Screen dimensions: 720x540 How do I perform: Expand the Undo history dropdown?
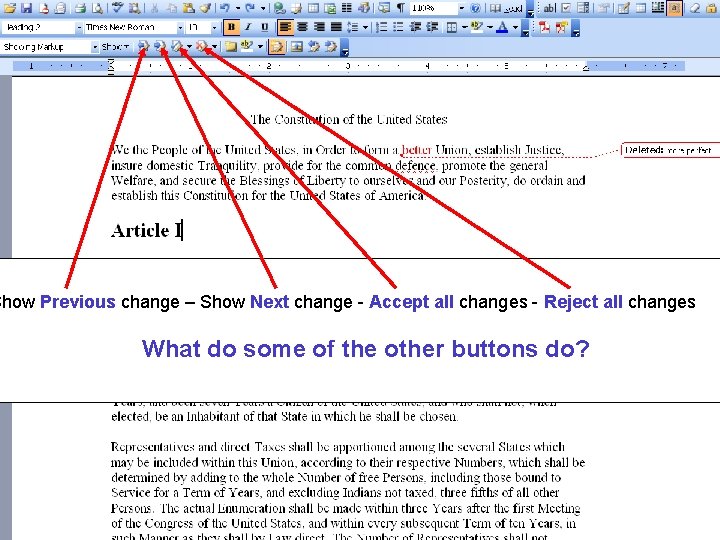tap(237, 8)
